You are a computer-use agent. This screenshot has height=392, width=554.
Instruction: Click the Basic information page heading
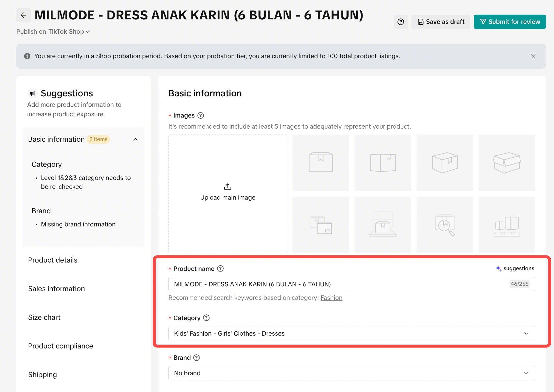(x=205, y=93)
